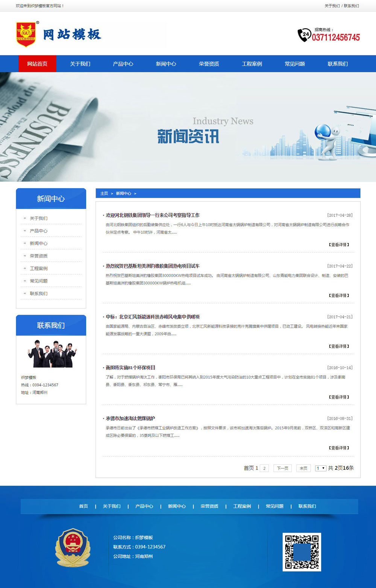Click the police badge emblem in footer
The height and width of the screenshot is (588, 376).
click(x=73, y=547)
